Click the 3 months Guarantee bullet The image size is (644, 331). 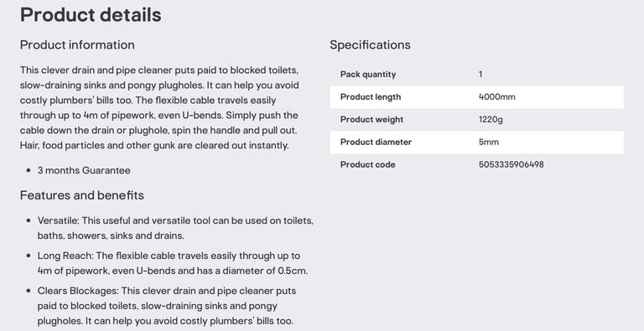(84, 170)
